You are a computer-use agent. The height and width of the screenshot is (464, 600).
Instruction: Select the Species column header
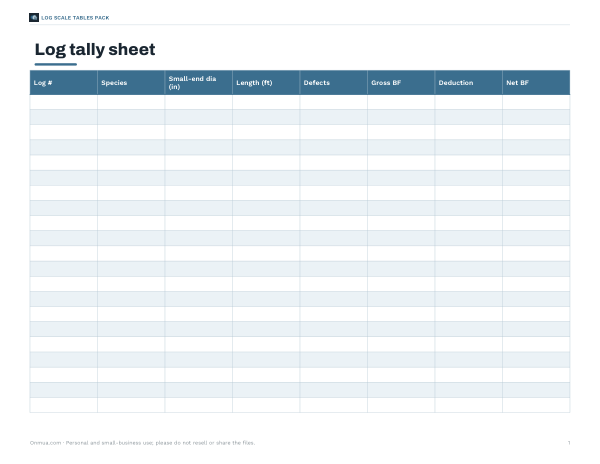(x=131, y=83)
